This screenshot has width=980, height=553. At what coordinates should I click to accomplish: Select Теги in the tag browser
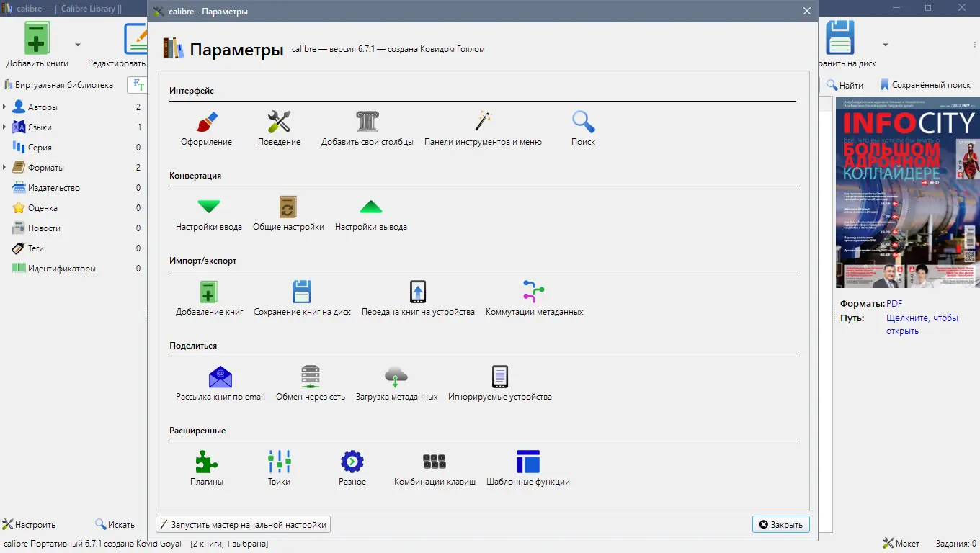point(36,248)
